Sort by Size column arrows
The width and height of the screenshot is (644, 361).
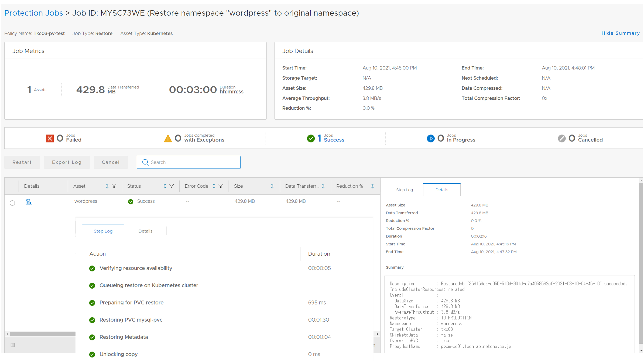(272, 186)
